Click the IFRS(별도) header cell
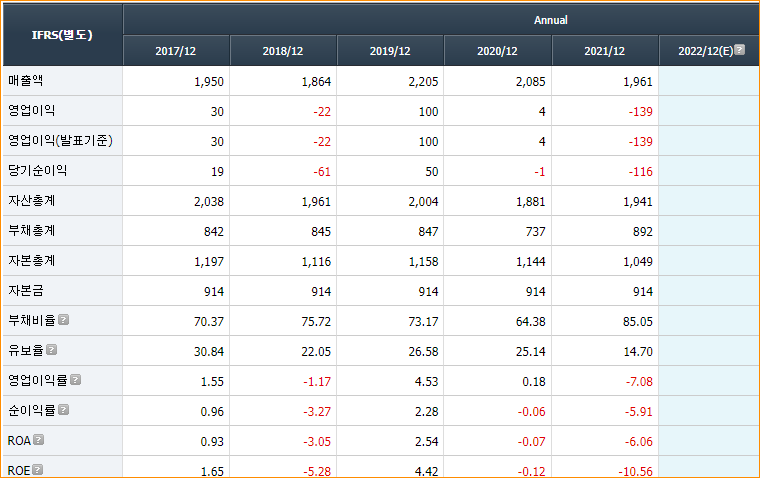Viewport: 760px width, 478px height. click(x=62, y=34)
